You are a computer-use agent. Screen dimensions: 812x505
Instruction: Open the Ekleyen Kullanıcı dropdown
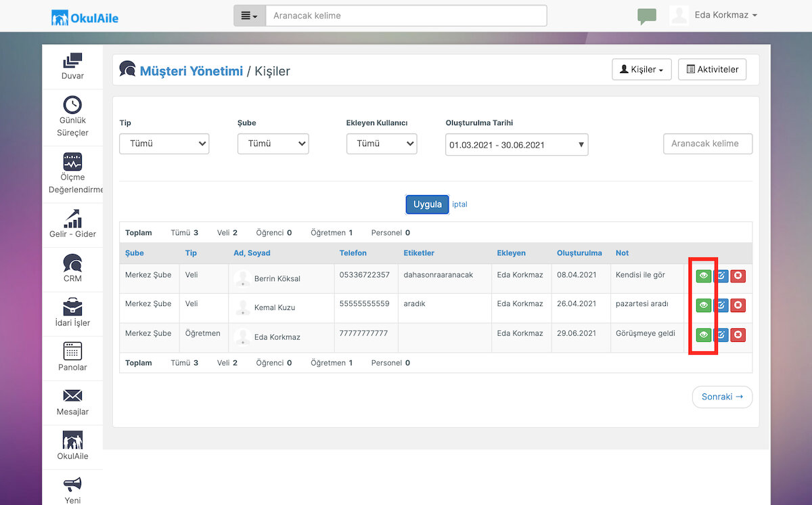pyautogui.click(x=382, y=144)
